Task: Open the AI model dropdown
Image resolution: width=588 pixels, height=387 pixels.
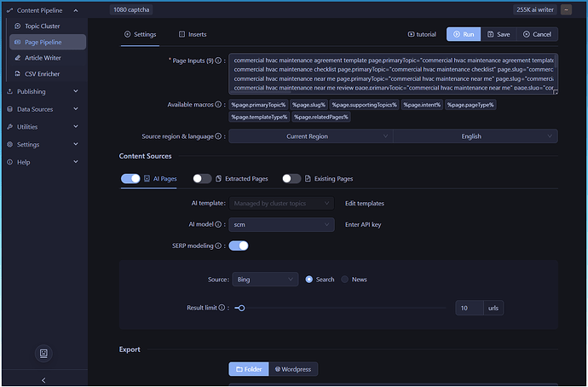Action: [280, 224]
